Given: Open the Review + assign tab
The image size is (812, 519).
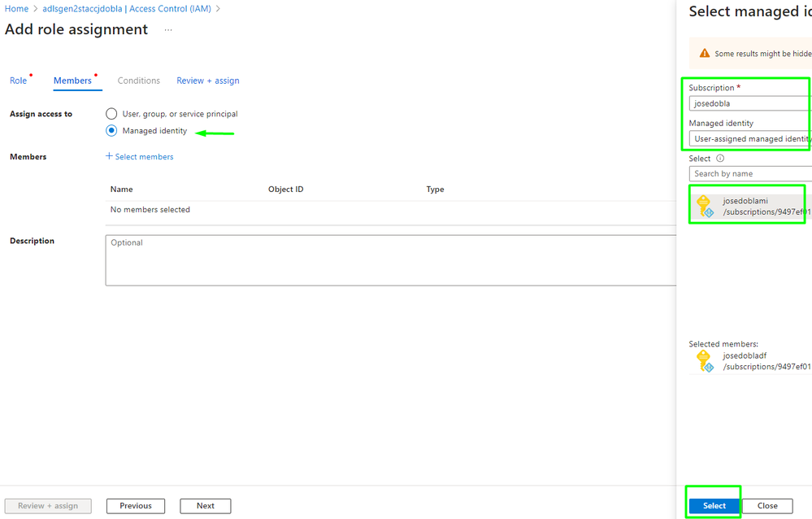Looking at the screenshot, I should [x=207, y=81].
